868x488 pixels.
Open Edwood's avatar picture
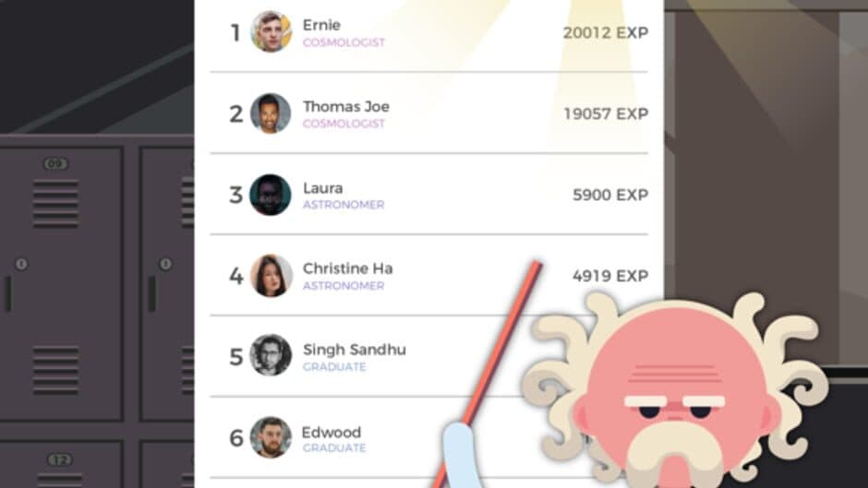[271, 437]
